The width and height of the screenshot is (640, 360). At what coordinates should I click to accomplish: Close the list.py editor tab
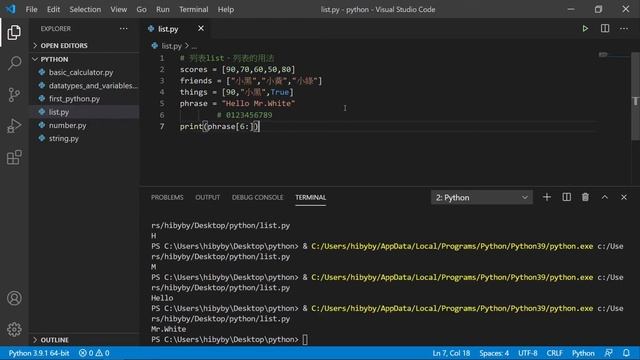pyautogui.click(x=201, y=29)
